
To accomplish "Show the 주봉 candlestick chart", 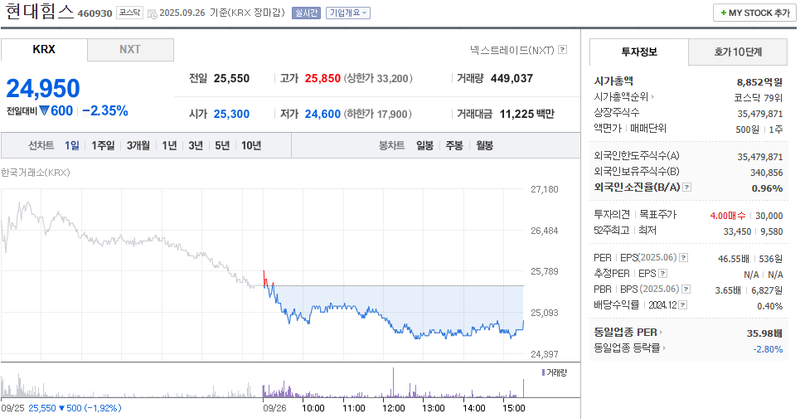I will pos(454,145).
